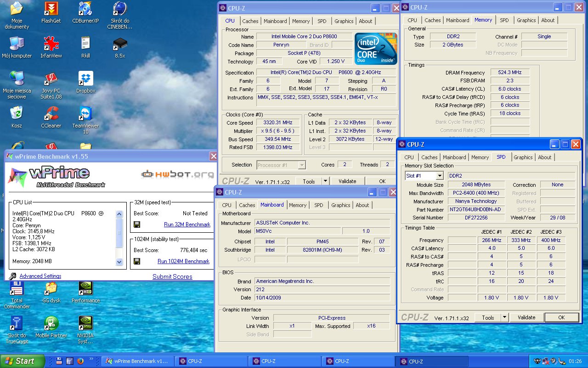
Task: Select the CINEBENCH shortcut icon on the desktop
Action: [120, 9]
